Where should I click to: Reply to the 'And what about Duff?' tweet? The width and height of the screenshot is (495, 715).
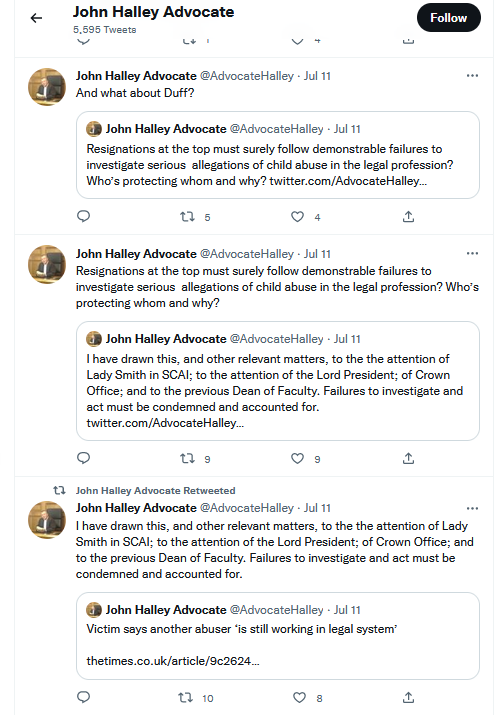coord(83,216)
